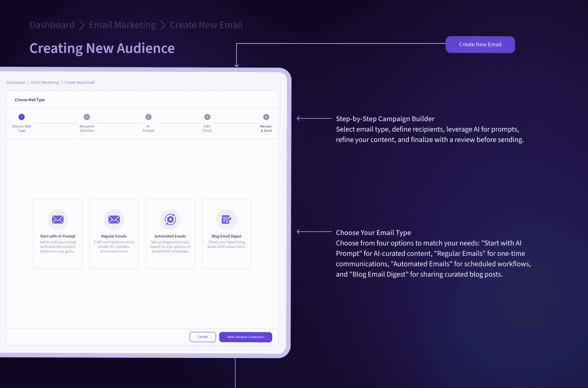The image size is (588, 388).
Task: Click the Regular Emails envelope icon
Action: tap(114, 219)
